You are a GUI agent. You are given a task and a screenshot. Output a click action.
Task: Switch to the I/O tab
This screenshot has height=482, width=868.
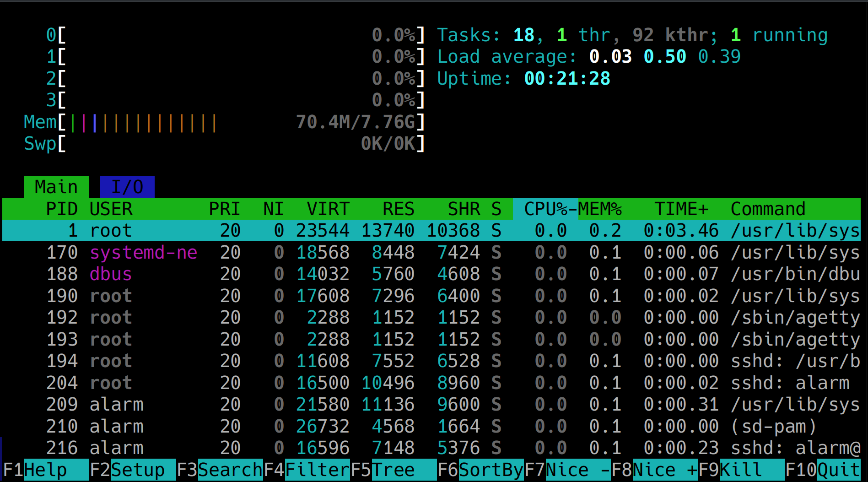click(127, 187)
